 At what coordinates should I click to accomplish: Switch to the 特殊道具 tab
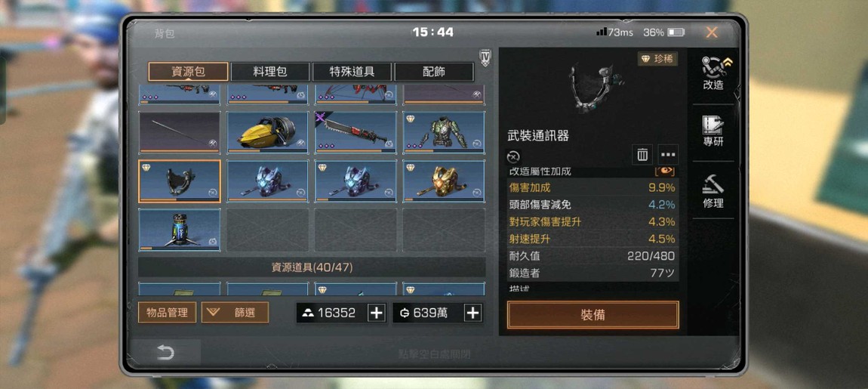[352, 72]
